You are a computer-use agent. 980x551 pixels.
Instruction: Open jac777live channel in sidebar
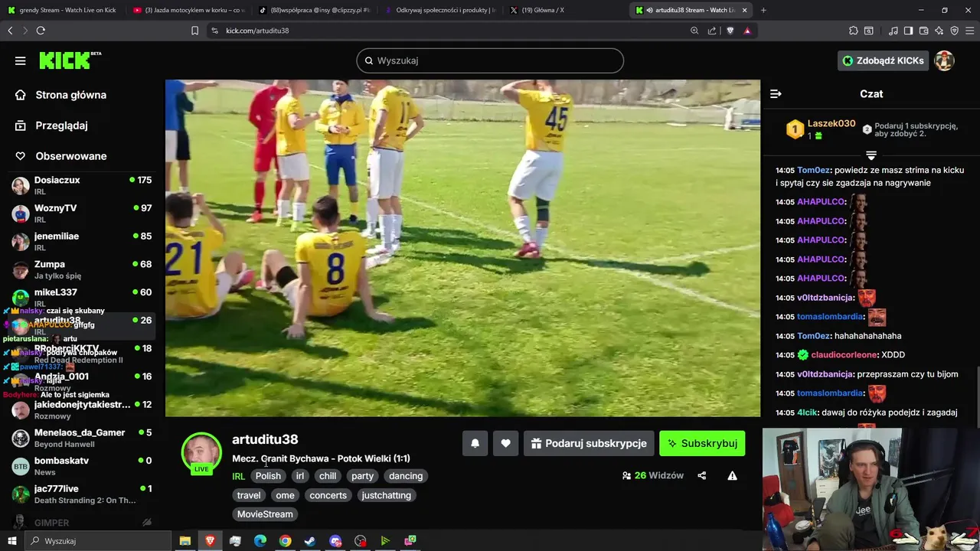tap(83, 494)
